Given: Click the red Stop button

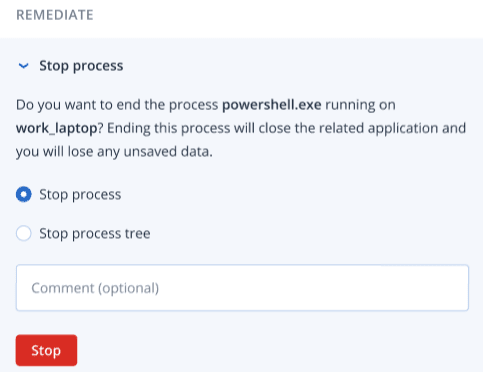Looking at the screenshot, I should 46,350.
